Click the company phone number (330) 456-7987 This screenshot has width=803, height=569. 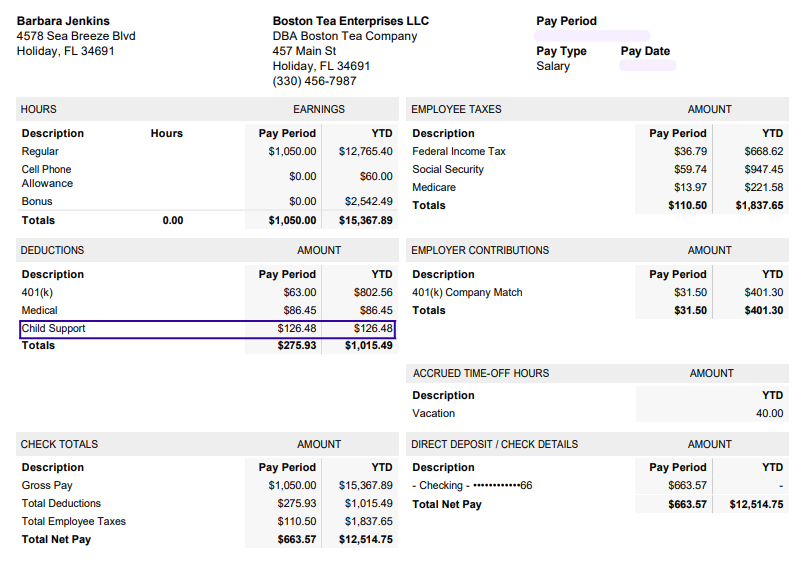point(314,81)
